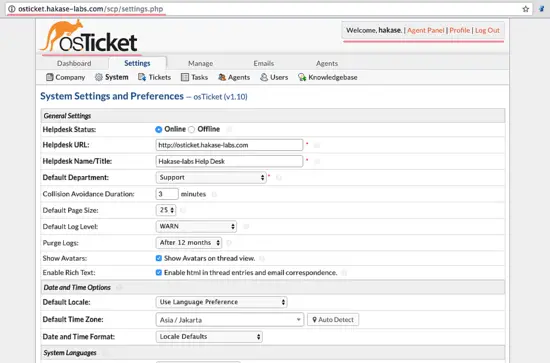Click the Company submenu icon
Viewport: 550px width, 363px height.
point(49,77)
